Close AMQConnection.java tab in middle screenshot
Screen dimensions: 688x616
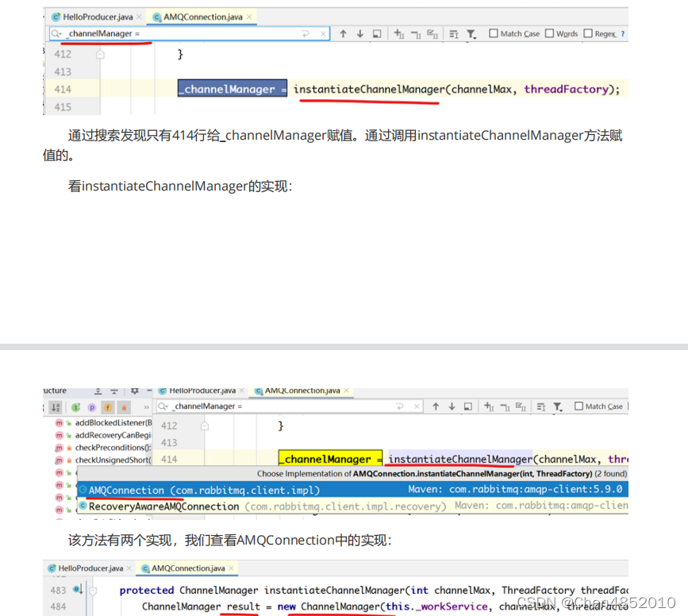347,391
